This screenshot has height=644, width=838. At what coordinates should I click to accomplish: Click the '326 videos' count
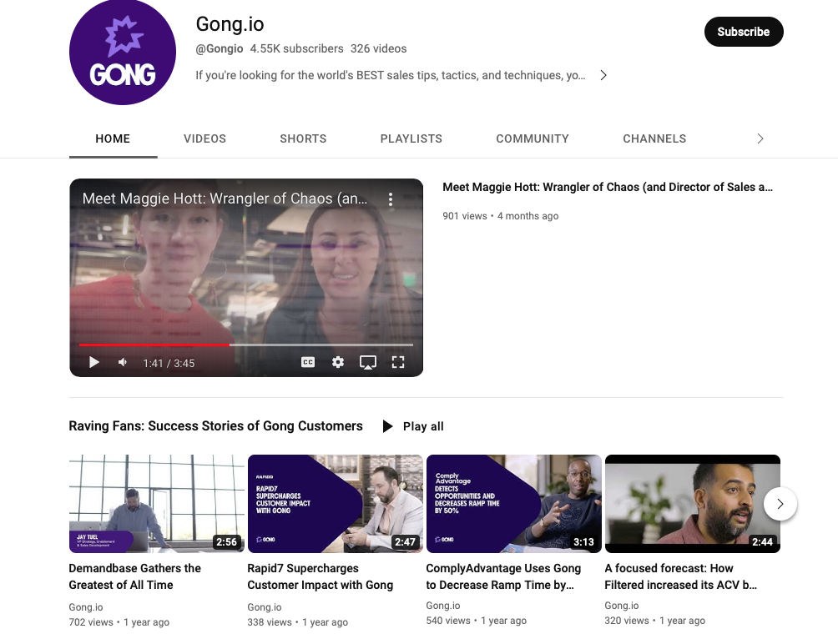(x=378, y=48)
